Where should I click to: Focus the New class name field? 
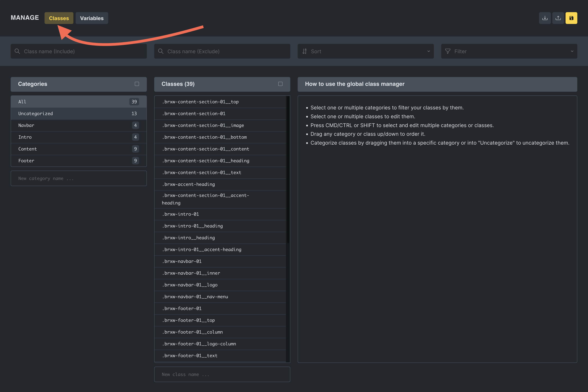222,374
